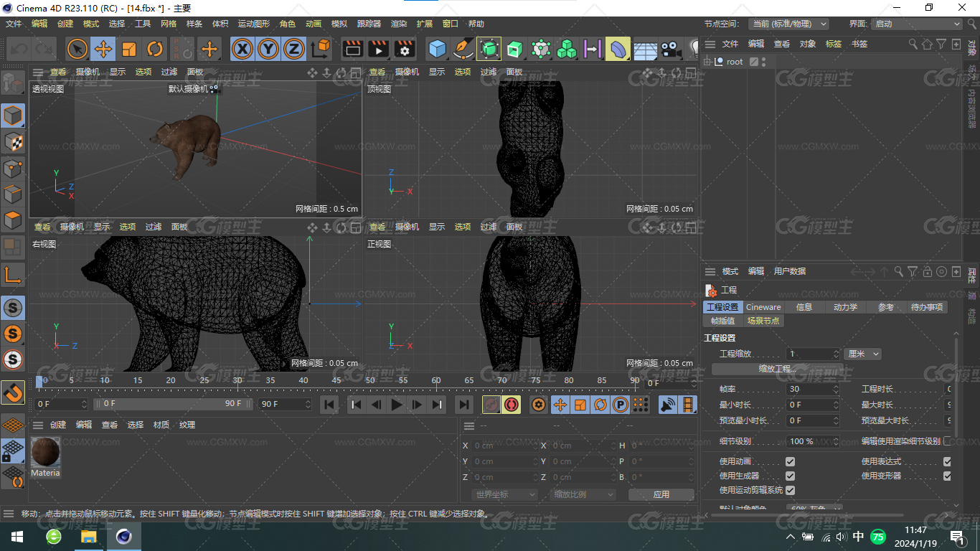Screen dimensions: 980x551
Task: Toggle the Y axis lock
Action: (x=268, y=49)
